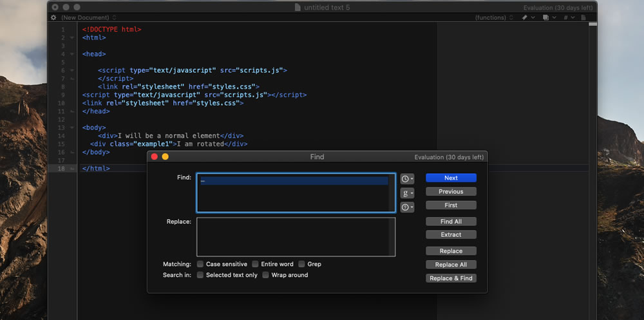Screen dimensions: 644x320
Task: Click the </head> tag on line 11
Action: [x=96, y=111]
